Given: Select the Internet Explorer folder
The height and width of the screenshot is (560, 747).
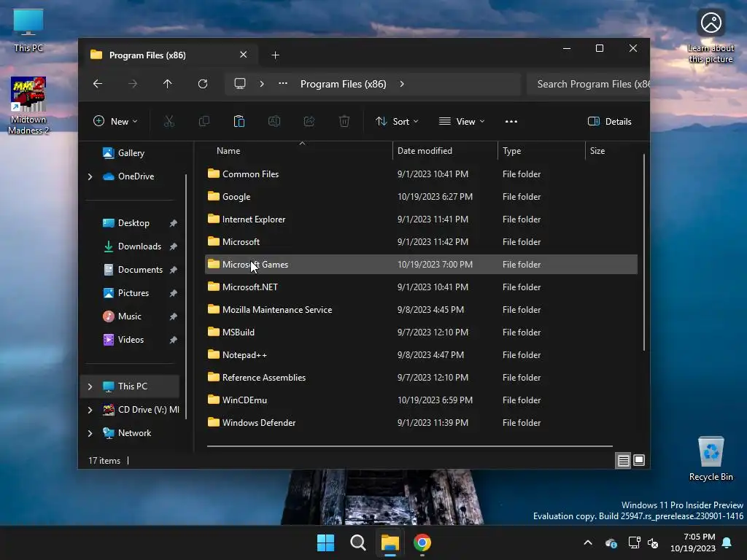Looking at the screenshot, I should [x=421, y=219].
